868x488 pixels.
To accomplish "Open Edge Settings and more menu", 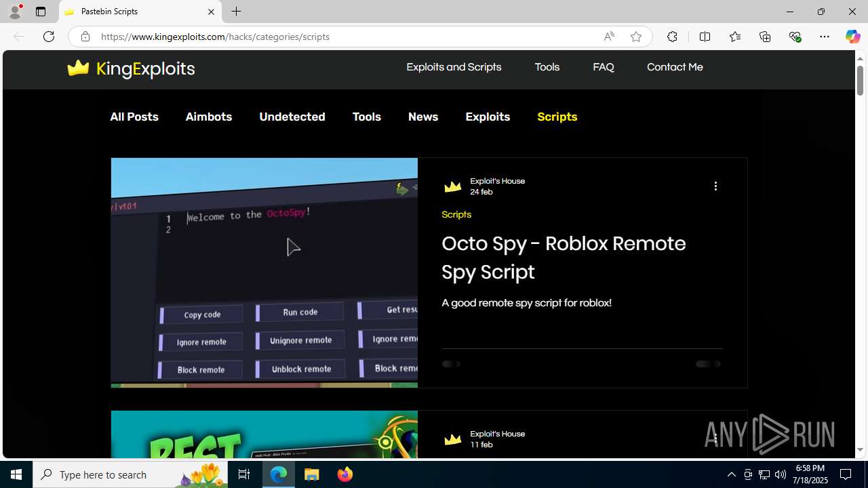I will point(825,37).
